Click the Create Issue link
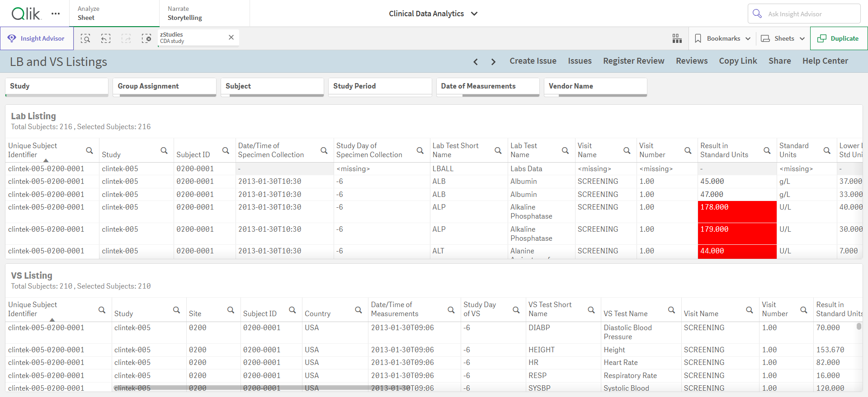Screen dimensions: 868x397 533,61
